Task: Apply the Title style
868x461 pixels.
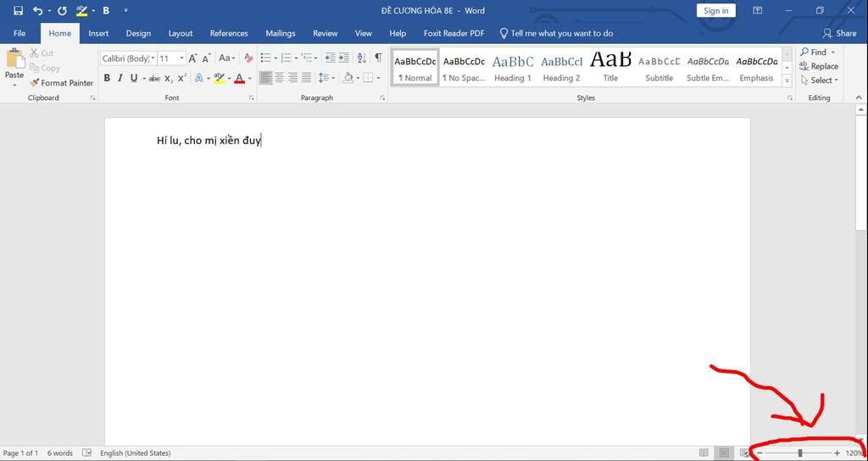Action: [610, 68]
